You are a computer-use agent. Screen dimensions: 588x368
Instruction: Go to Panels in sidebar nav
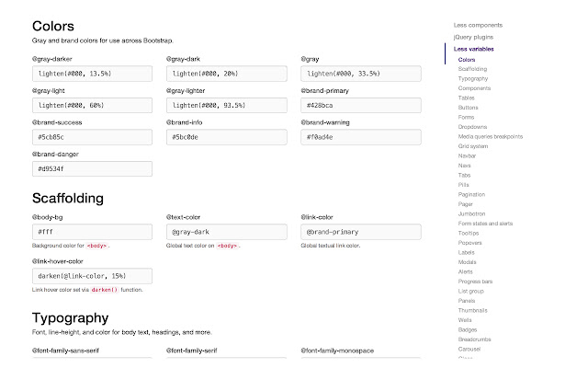coord(467,301)
